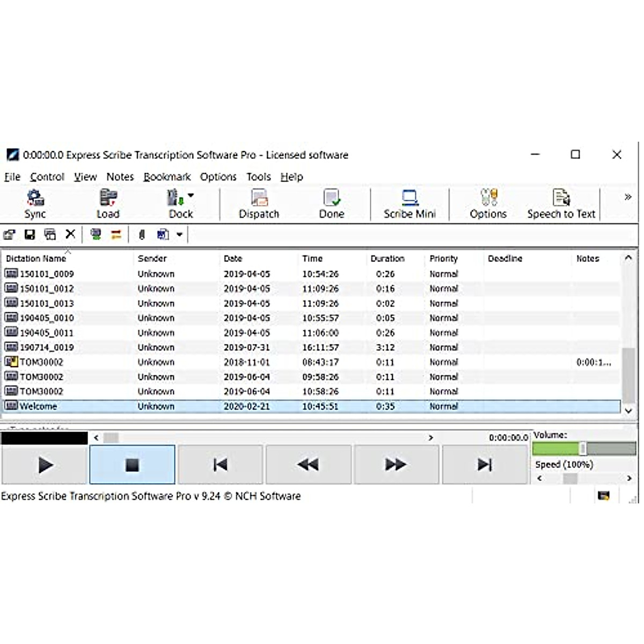Expand the toolbar overflow chevron
The width and height of the screenshot is (644, 644).
click(x=627, y=197)
